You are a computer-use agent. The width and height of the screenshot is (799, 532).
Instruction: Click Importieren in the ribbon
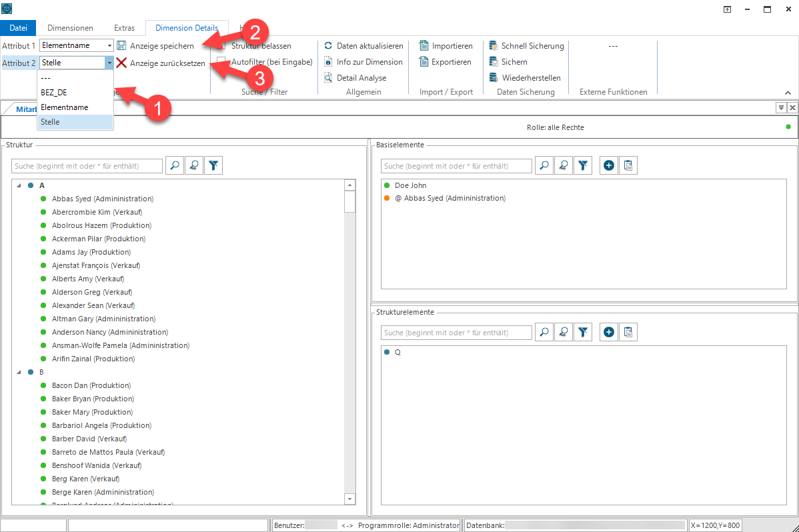point(446,46)
